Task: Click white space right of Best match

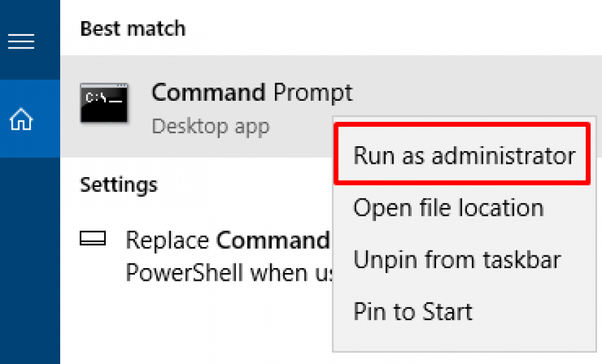Action: coord(391,29)
